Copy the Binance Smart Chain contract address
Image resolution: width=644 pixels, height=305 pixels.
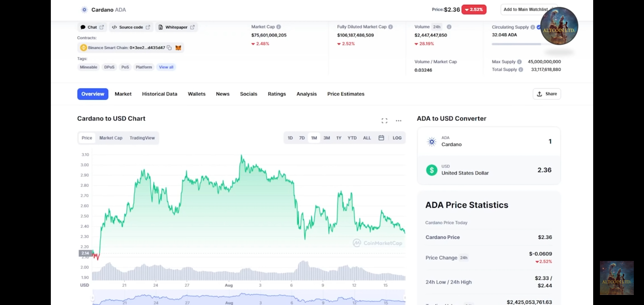(169, 48)
